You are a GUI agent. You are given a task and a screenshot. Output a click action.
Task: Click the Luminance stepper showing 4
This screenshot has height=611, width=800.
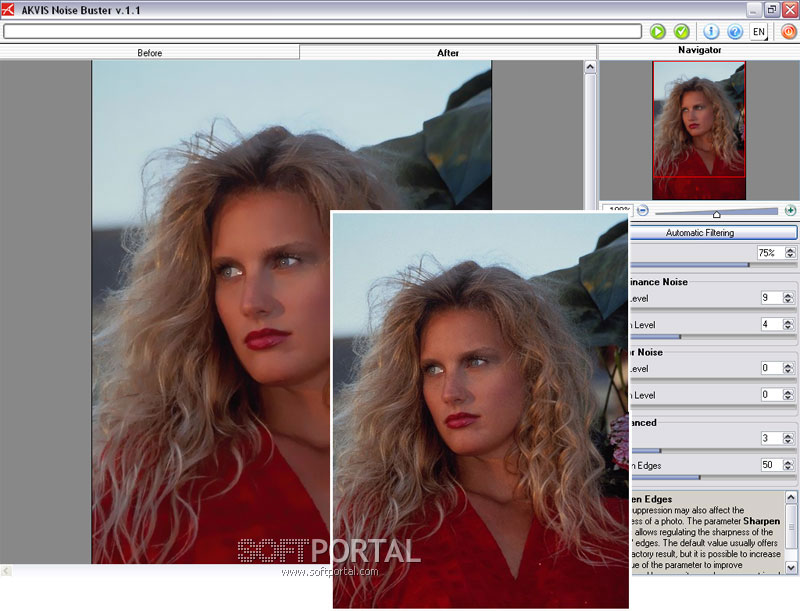tap(788, 324)
